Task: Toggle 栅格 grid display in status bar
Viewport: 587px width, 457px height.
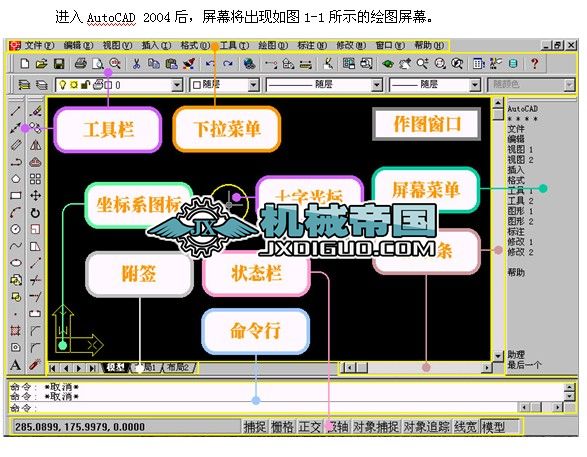Action: coord(282,427)
